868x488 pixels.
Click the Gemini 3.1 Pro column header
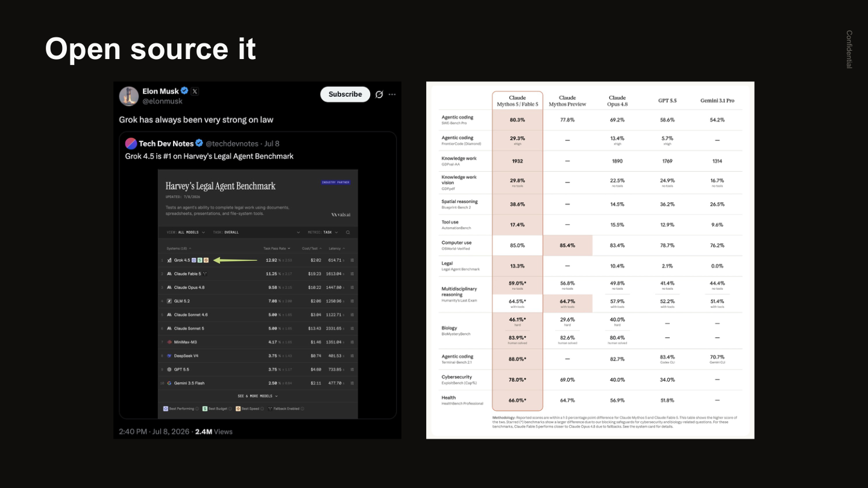[x=717, y=101]
